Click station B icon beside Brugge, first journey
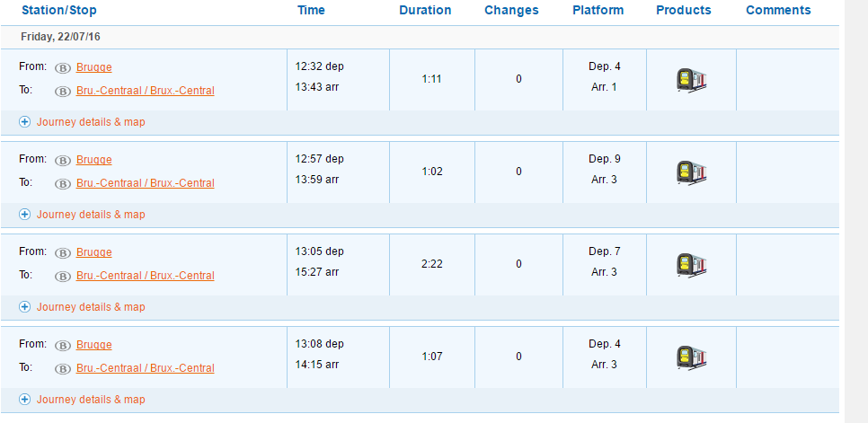 [x=63, y=68]
